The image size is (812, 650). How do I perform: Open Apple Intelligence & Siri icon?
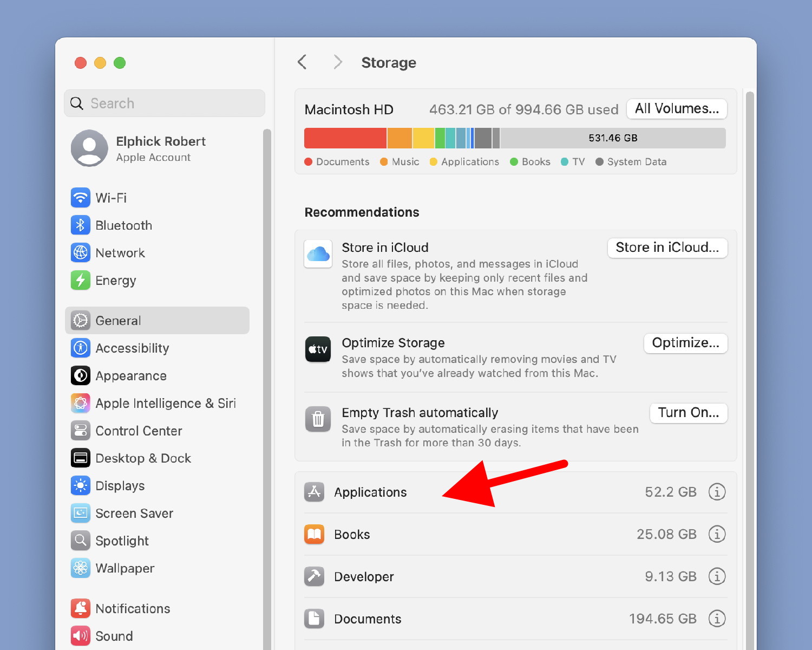(81, 404)
